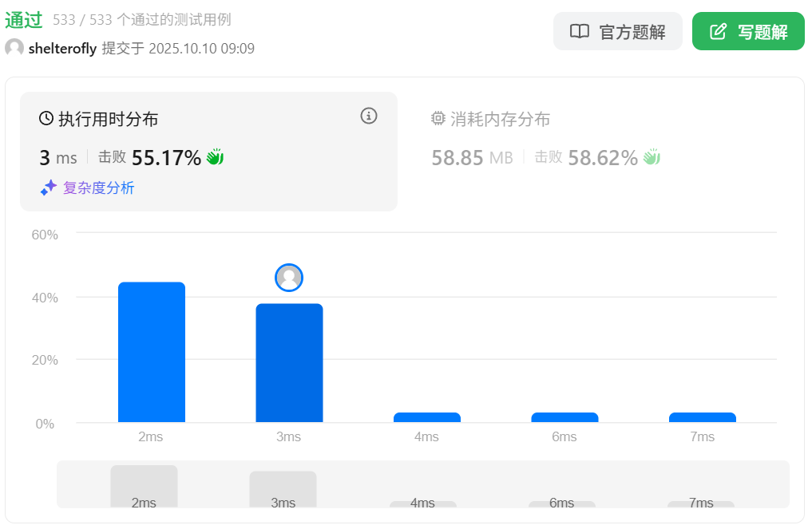Click the 6ms block in the range slider
812x529 pixels.
point(562,503)
